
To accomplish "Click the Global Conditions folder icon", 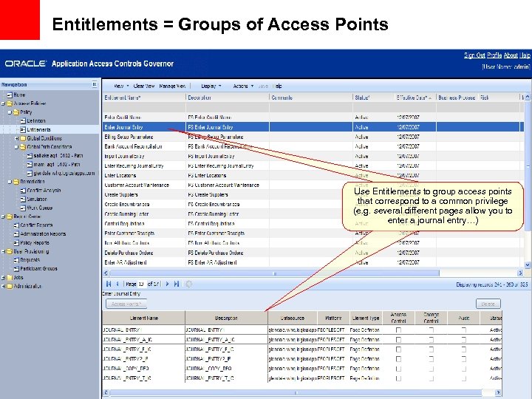I will click(23, 138).
